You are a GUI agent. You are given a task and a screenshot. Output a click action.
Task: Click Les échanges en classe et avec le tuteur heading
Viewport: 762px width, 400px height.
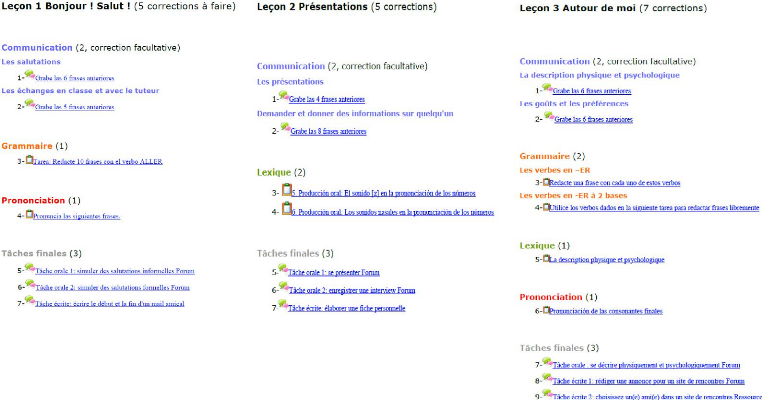80,90
